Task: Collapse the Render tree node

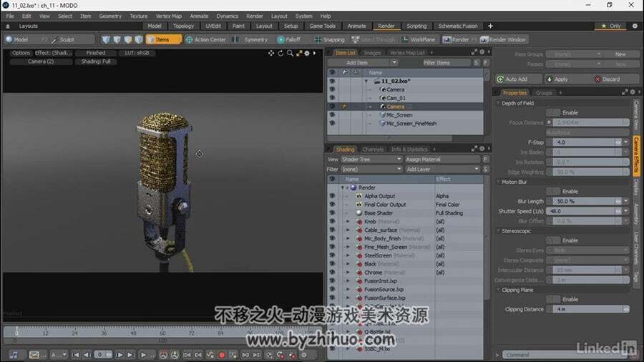Action: tap(342, 187)
